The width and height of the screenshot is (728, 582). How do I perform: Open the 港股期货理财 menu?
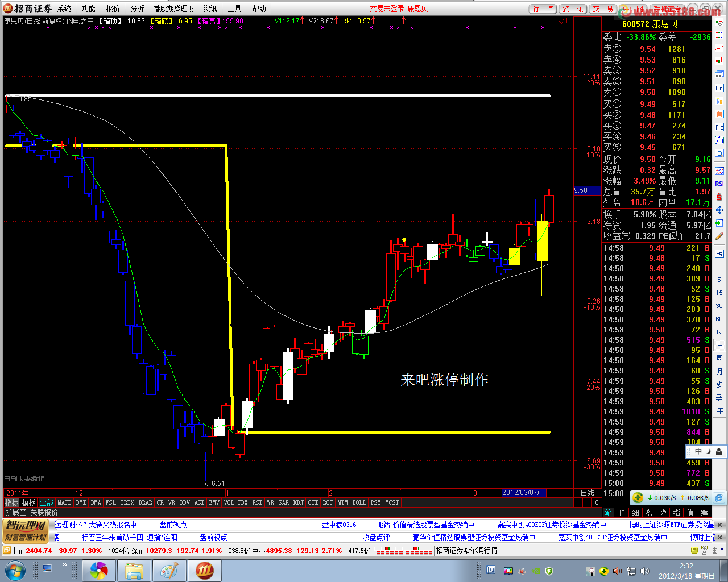[x=173, y=9]
